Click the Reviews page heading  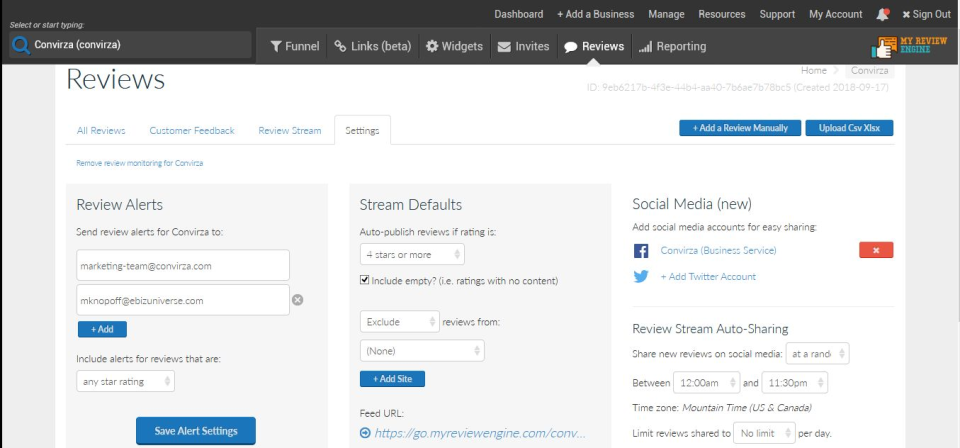[x=116, y=80]
